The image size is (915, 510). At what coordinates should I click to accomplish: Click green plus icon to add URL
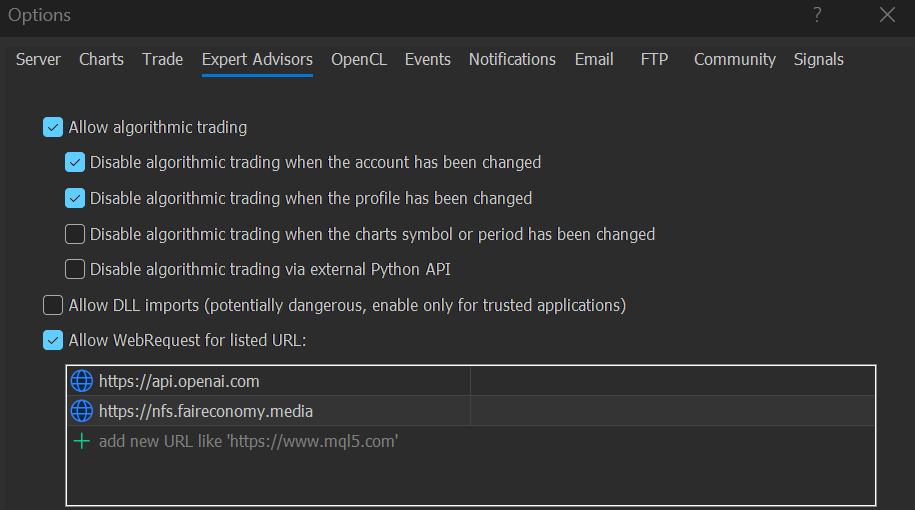click(82, 441)
